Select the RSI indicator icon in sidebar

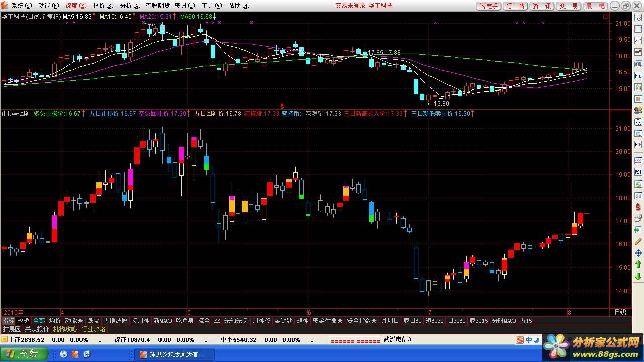click(x=638, y=172)
